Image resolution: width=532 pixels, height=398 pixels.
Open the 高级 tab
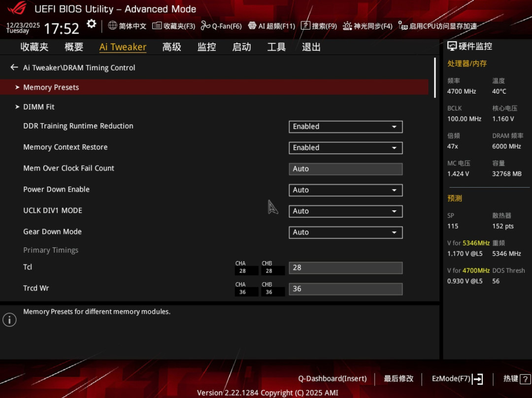[172, 47]
